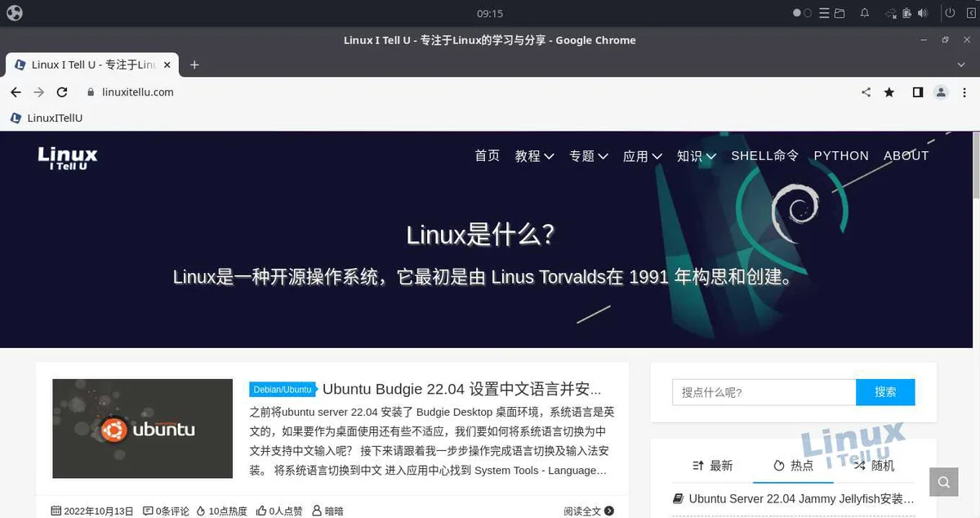Click the floating gray search button
The image size is (980, 518).
944,482
